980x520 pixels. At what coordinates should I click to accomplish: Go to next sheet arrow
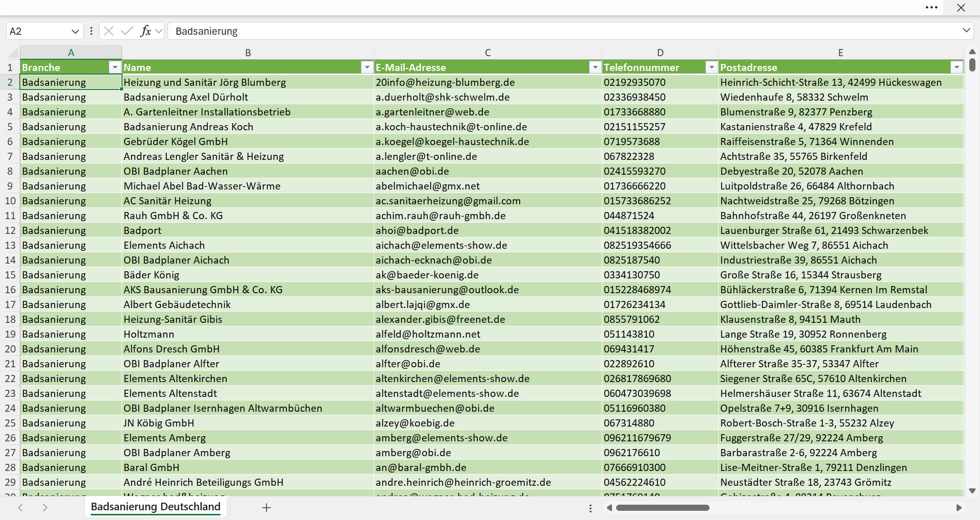click(x=45, y=507)
